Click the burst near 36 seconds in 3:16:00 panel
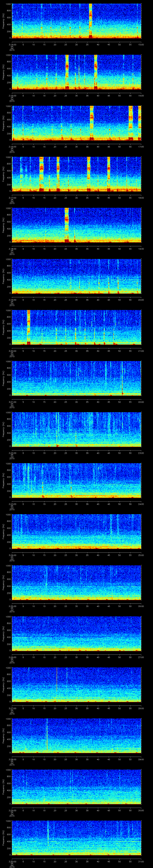This screenshot has height=868, width=153. coord(91,123)
